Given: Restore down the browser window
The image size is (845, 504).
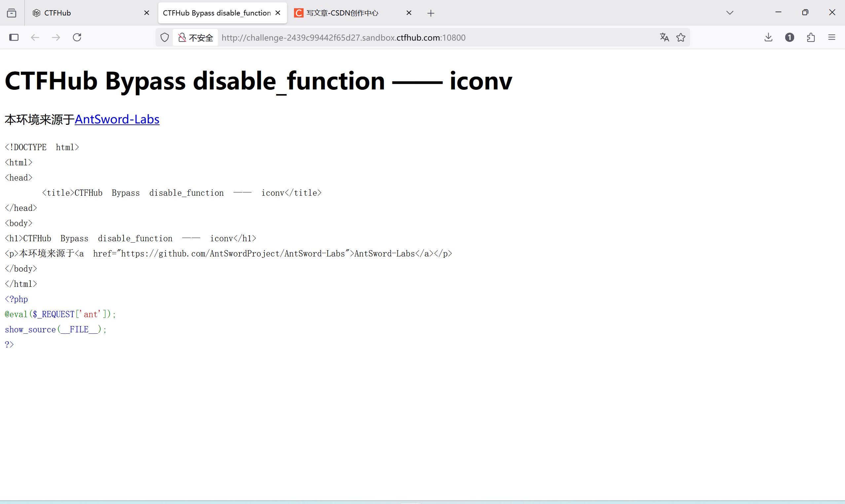Looking at the screenshot, I should pyautogui.click(x=805, y=12).
